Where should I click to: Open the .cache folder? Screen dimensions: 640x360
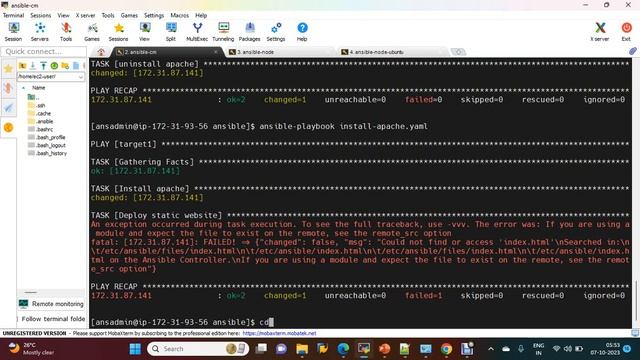coord(40,113)
